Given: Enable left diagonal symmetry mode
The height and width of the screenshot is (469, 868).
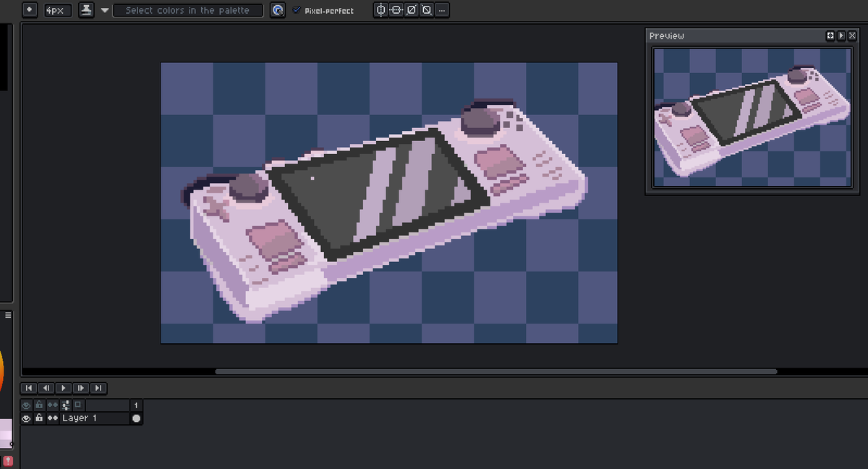Looking at the screenshot, I should tap(427, 10).
